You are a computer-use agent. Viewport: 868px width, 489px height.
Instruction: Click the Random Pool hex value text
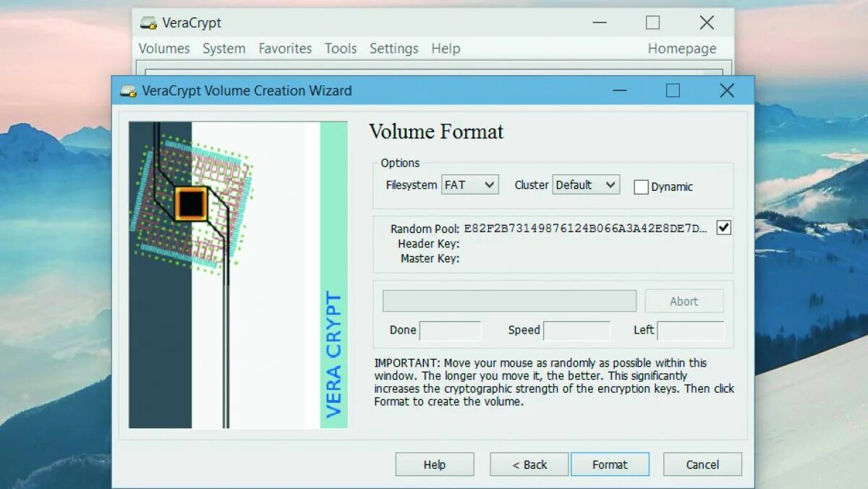586,229
